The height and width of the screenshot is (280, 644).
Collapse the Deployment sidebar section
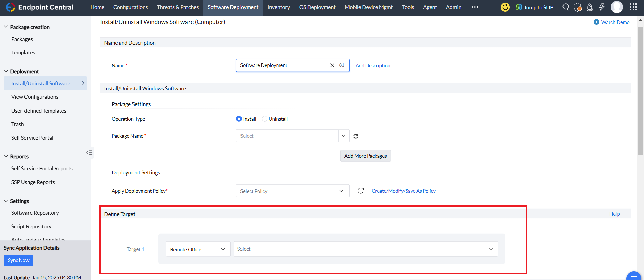point(6,71)
